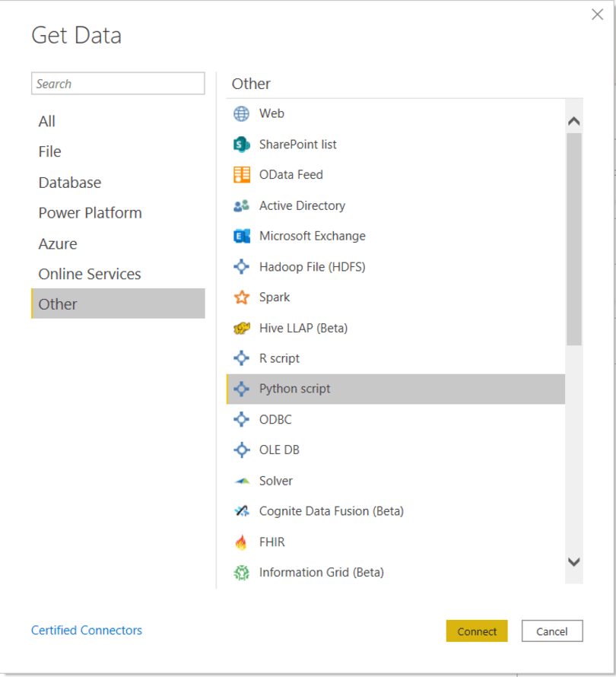The image size is (616, 677).
Task: Choose the OLE DB text label
Action: [x=279, y=450]
